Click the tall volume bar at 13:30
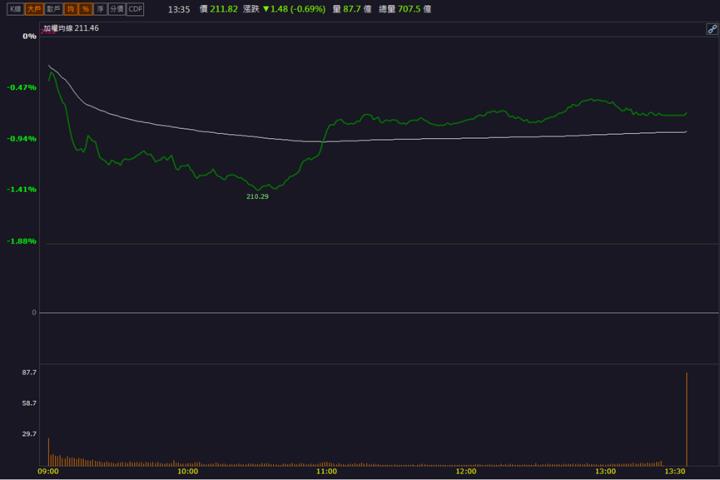720x480 pixels. coord(687,420)
